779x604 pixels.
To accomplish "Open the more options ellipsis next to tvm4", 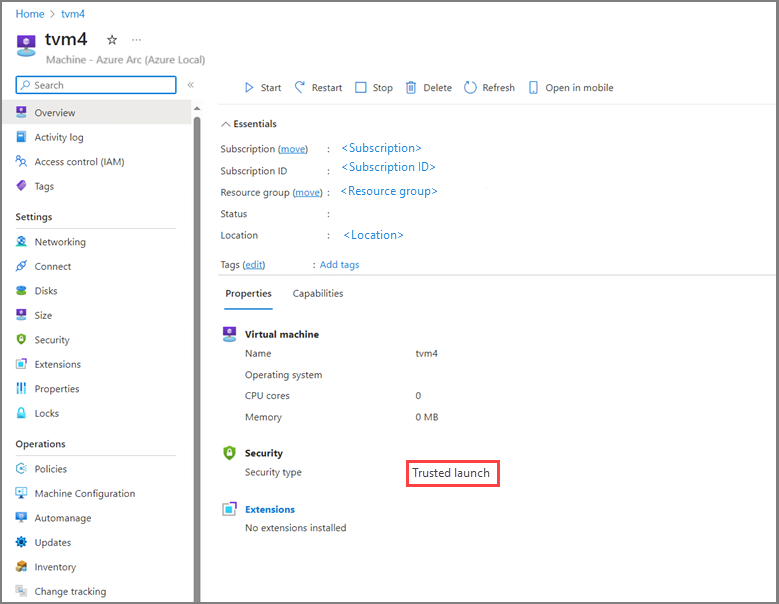I will 136,40.
